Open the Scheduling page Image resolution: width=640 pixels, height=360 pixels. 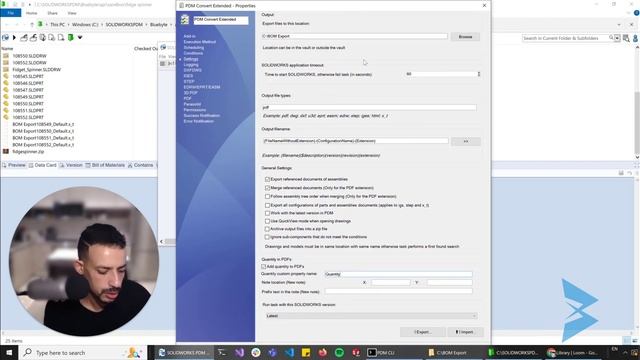tap(194, 47)
